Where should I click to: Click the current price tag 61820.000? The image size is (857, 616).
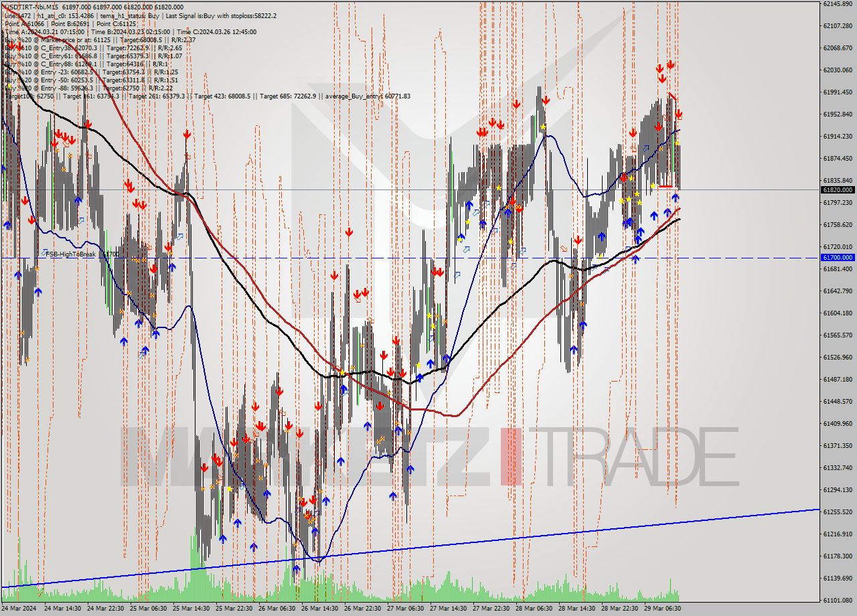tap(837, 189)
